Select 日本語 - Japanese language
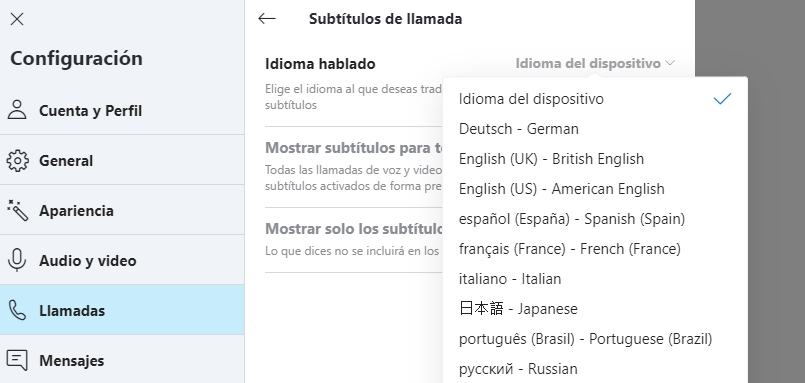 click(x=595, y=309)
